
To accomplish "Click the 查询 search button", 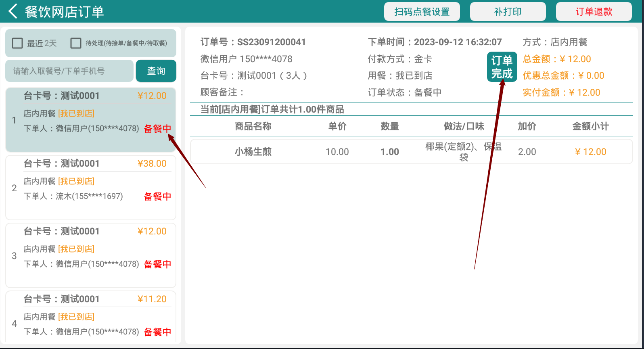I will (156, 71).
